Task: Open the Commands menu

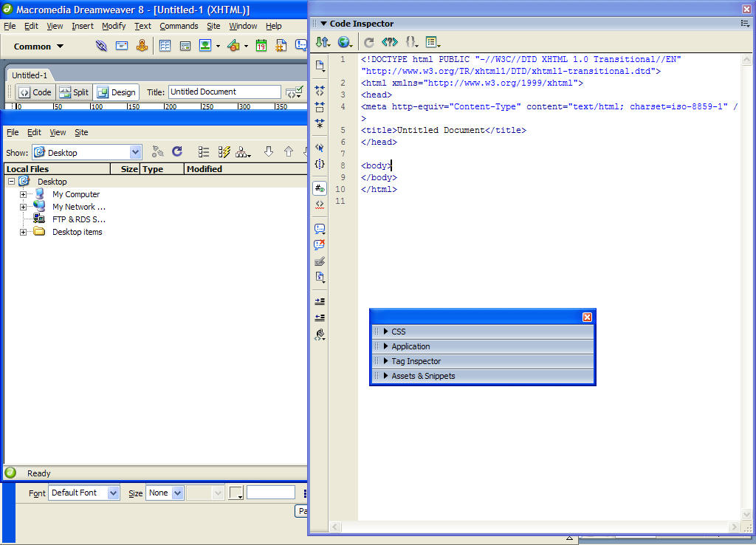Action: tap(179, 26)
